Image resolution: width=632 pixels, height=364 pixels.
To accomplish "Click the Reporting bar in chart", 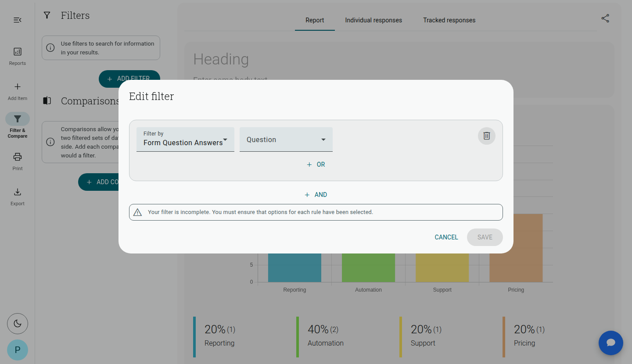I will click(294, 268).
